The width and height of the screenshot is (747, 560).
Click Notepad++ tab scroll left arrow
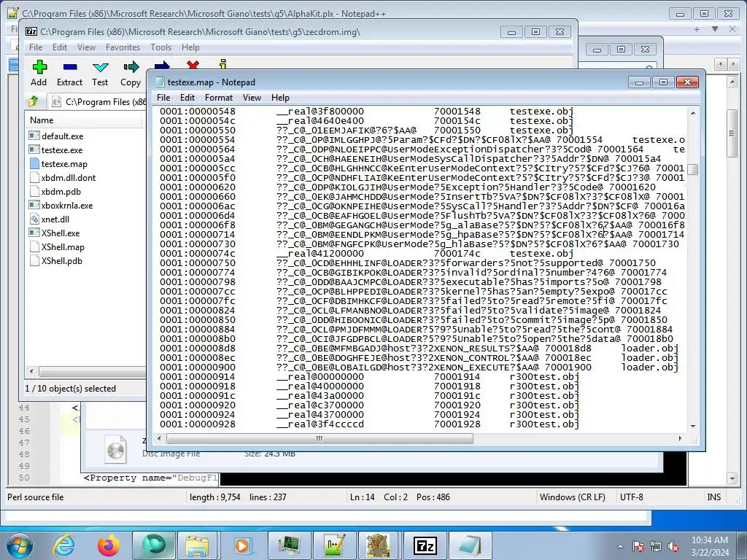[721, 64]
